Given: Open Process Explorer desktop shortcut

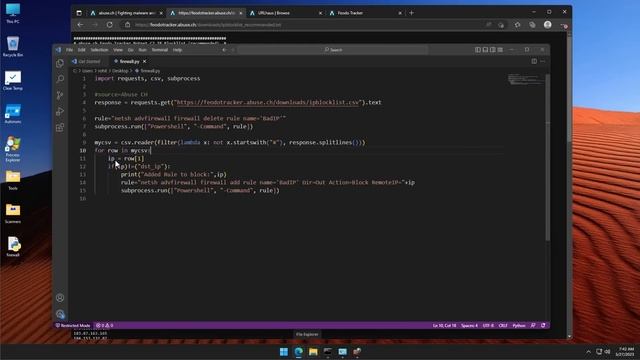Looking at the screenshot, I should pyautogui.click(x=13, y=149).
